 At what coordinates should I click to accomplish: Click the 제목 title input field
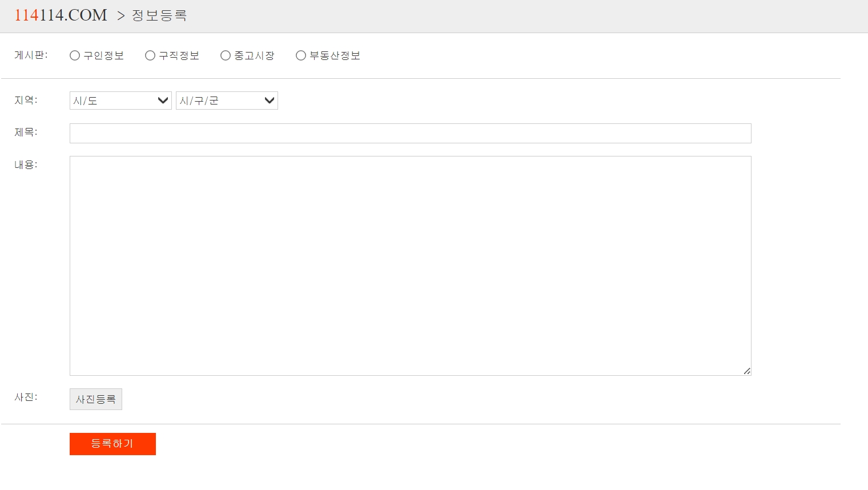pyautogui.click(x=410, y=133)
